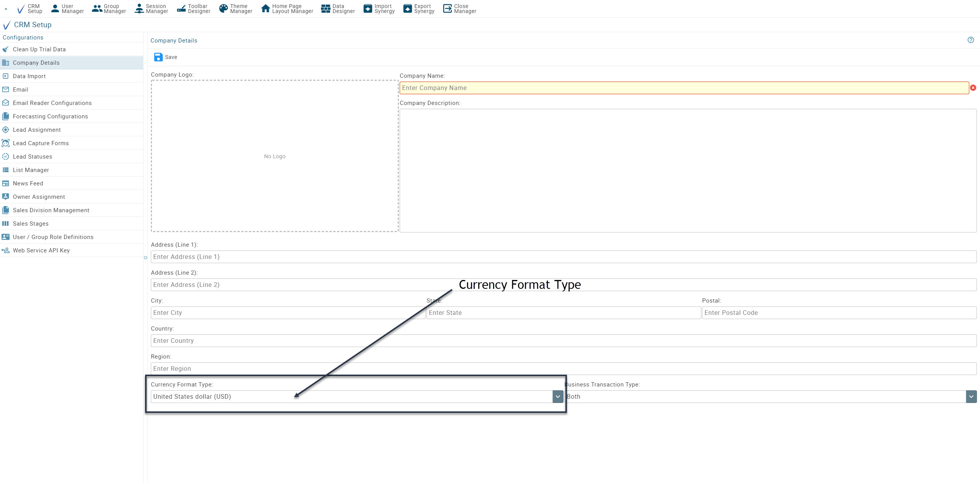Click User / Group Role Definitions icon
980x483 pixels.
tap(5, 237)
